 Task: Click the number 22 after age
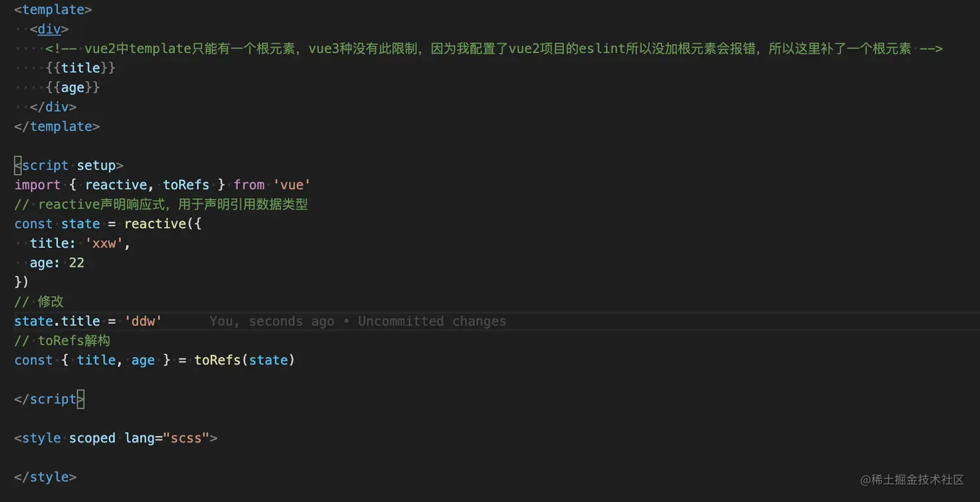tap(76, 262)
